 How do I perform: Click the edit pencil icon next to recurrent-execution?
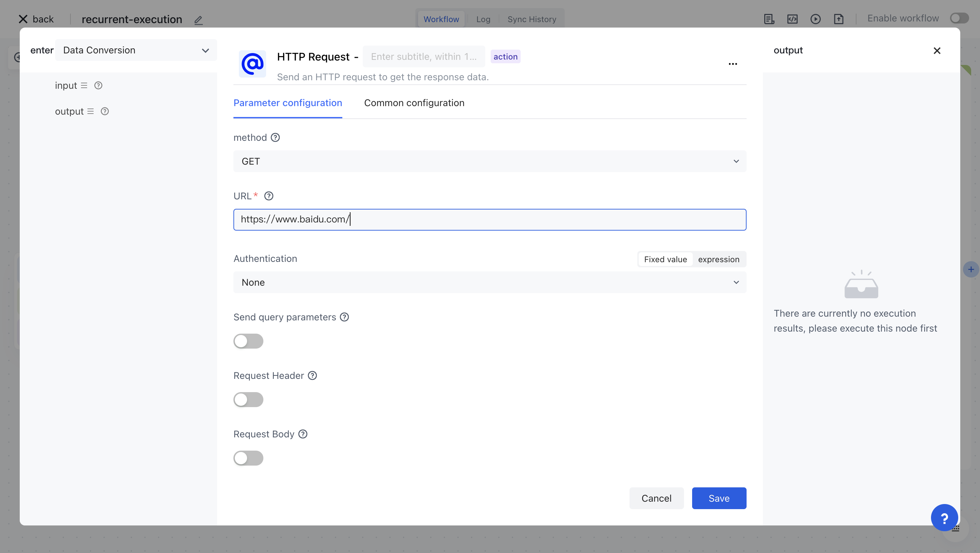[198, 20]
